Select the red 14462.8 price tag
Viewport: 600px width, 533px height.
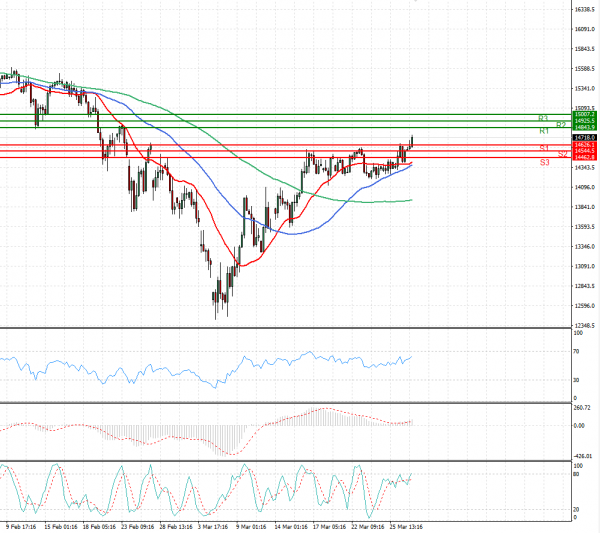[585, 157]
